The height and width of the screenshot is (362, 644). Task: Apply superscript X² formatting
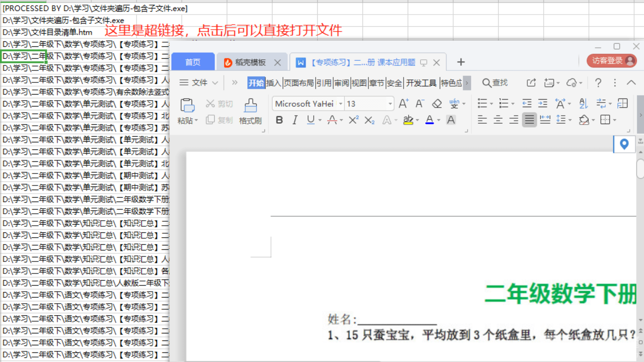[353, 120]
